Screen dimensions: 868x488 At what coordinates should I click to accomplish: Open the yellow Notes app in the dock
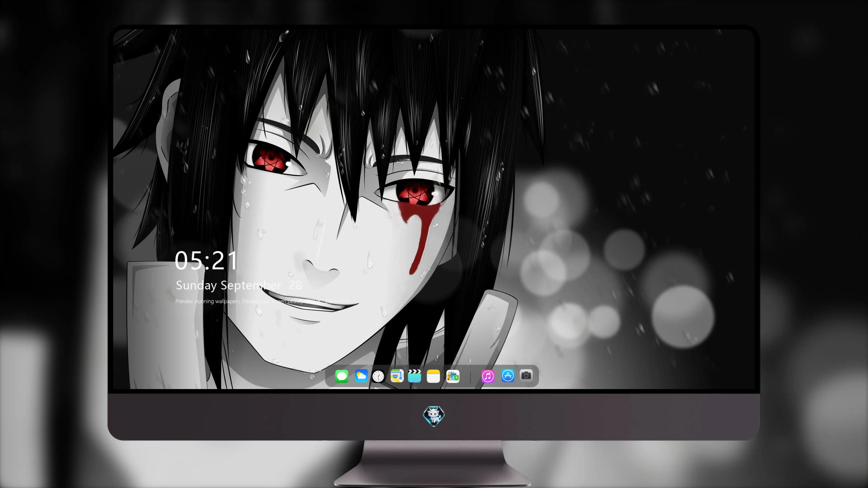coord(433,376)
